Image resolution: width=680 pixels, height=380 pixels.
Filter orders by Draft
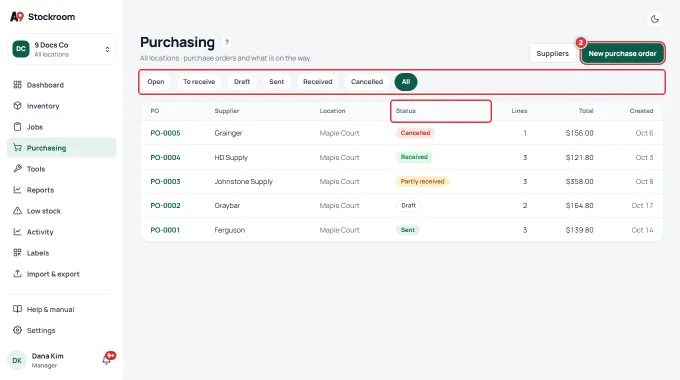[x=242, y=82]
